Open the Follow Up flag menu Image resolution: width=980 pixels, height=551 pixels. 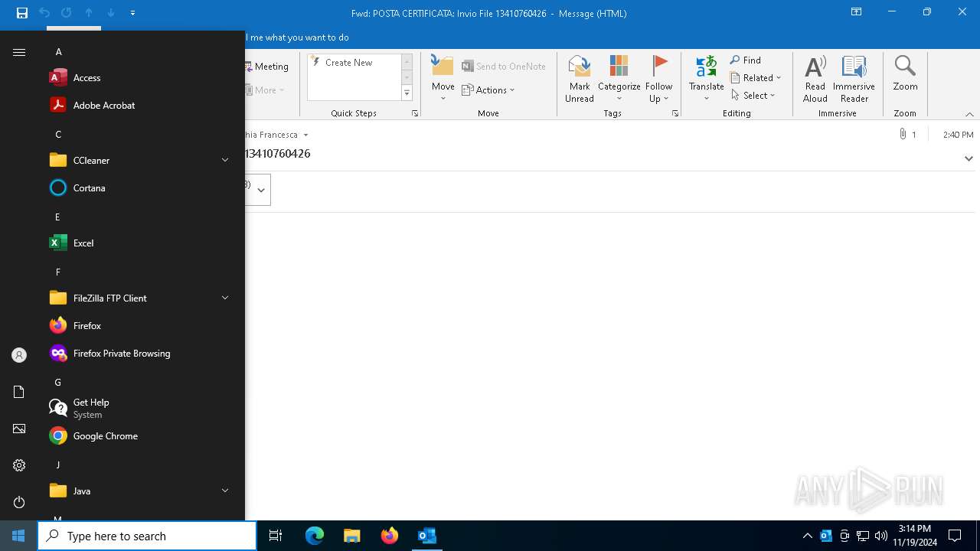(658, 79)
